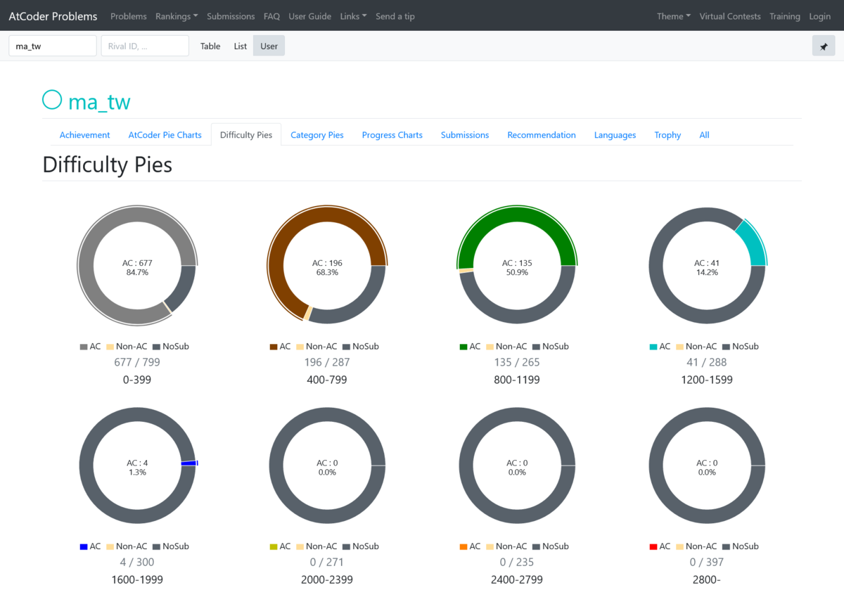The height and width of the screenshot is (616, 844).
Task: Click the 677 / 799 count text
Action: tap(137, 362)
